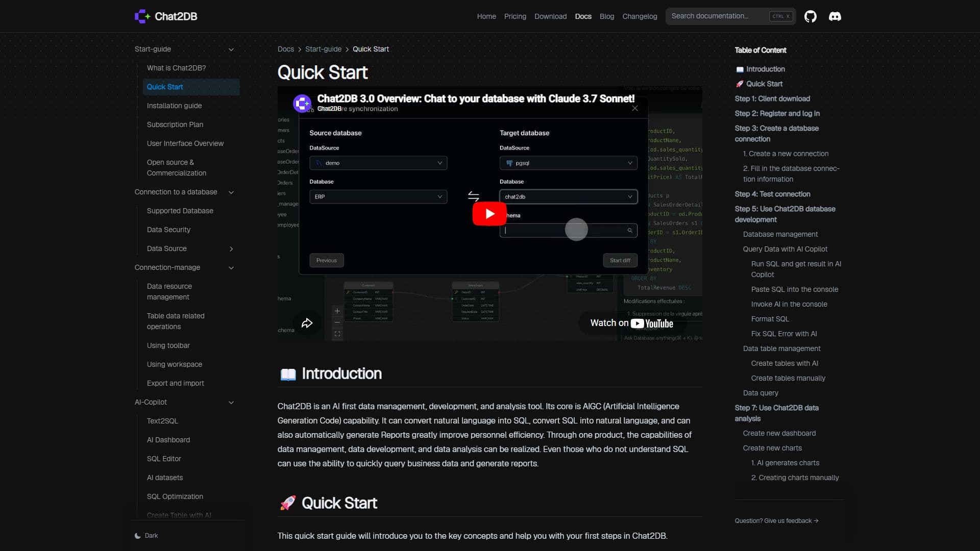The image size is (980, 551).
Task: Jump to Data table management section
Action: pos(781,348)
